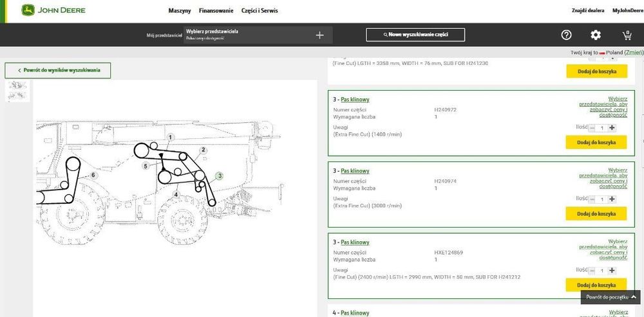Viewport: 644px width, 317px height.
Task: Select diagram callout number 5
Action: tap(146, 166)
